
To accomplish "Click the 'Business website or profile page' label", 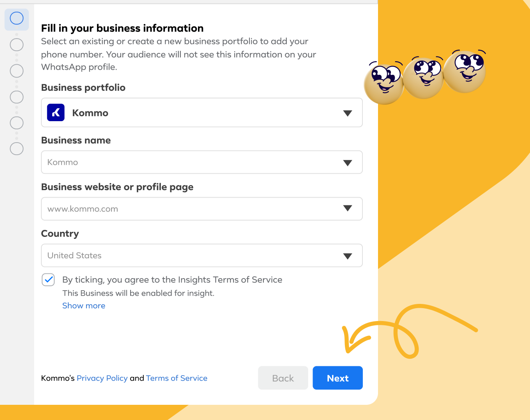I will point(117,187).
